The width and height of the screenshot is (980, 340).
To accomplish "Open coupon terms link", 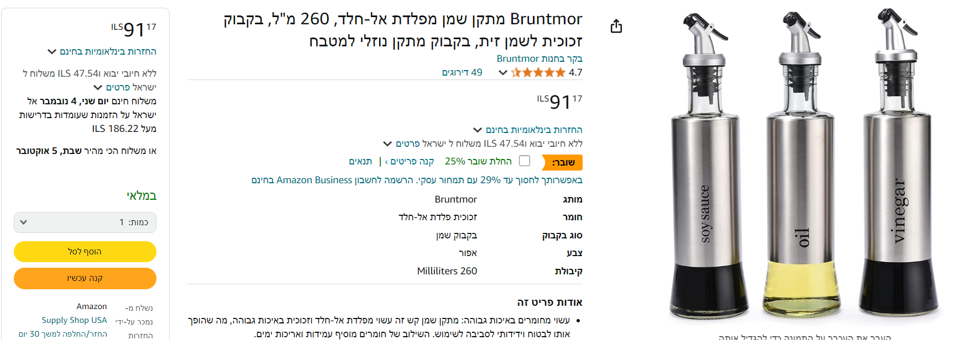I will [360, 161].
